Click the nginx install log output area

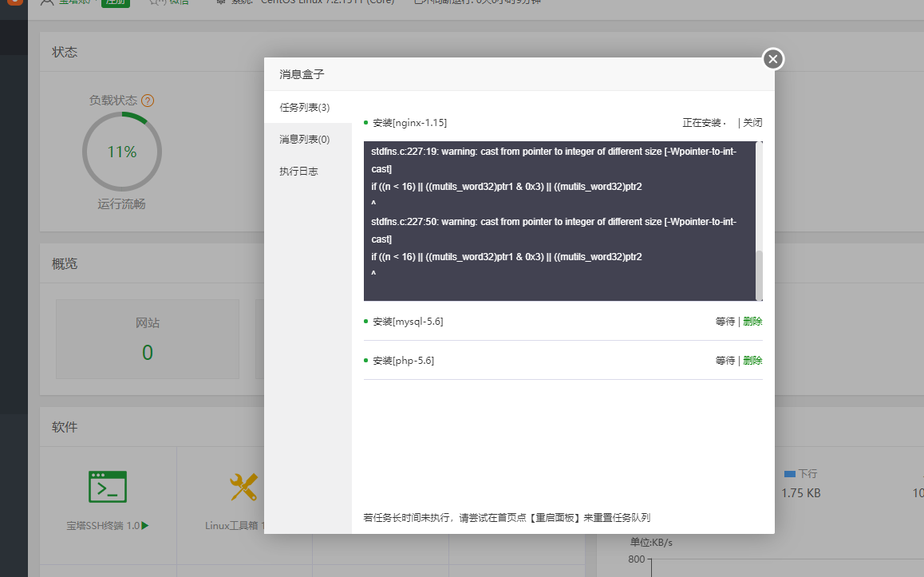[x=560, y=221]
